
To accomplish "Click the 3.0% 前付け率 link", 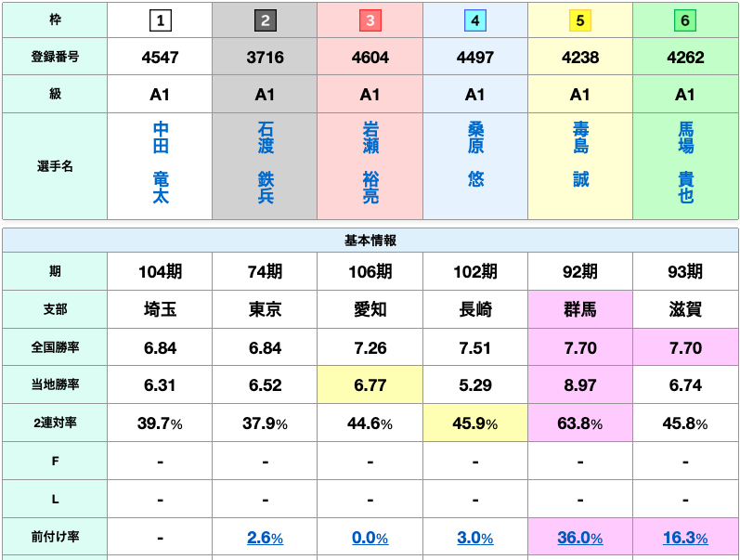I will [x=475, y=538].
